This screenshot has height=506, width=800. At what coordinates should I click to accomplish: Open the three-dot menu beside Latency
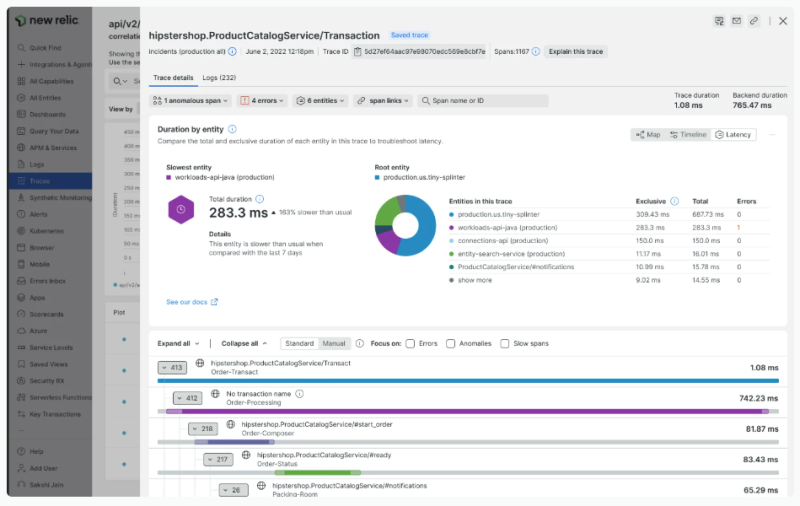[772, 135]
